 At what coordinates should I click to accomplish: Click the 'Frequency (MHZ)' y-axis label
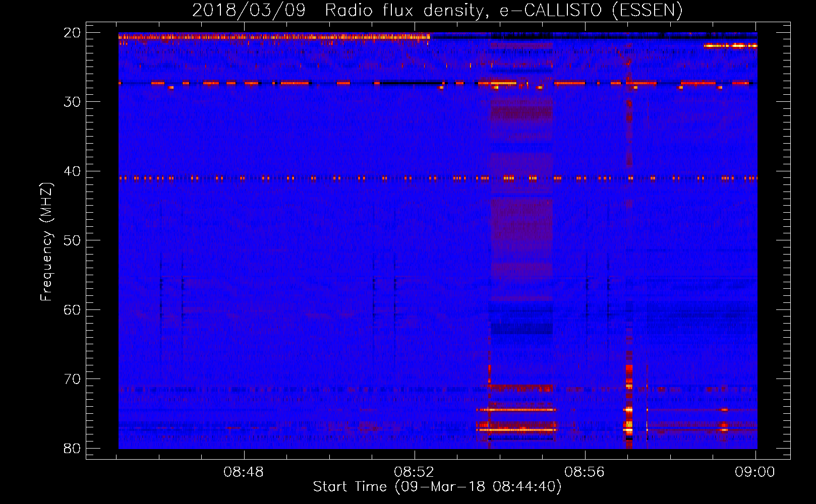click(x=46, y=241)
